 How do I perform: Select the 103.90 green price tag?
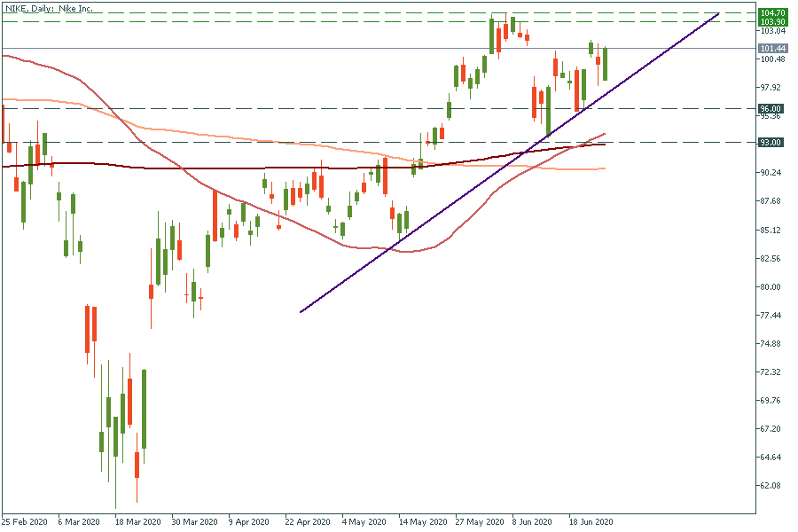pyautogui.click(x=772, y=21)
